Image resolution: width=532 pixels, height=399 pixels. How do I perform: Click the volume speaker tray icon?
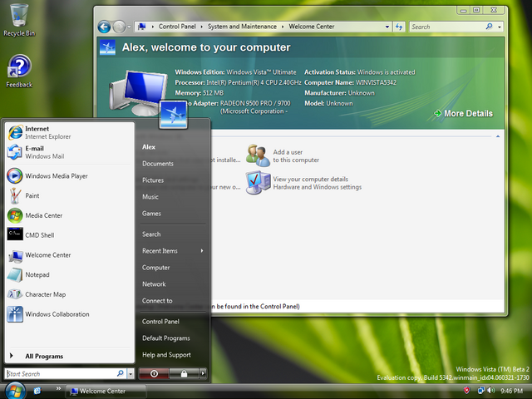491,391
